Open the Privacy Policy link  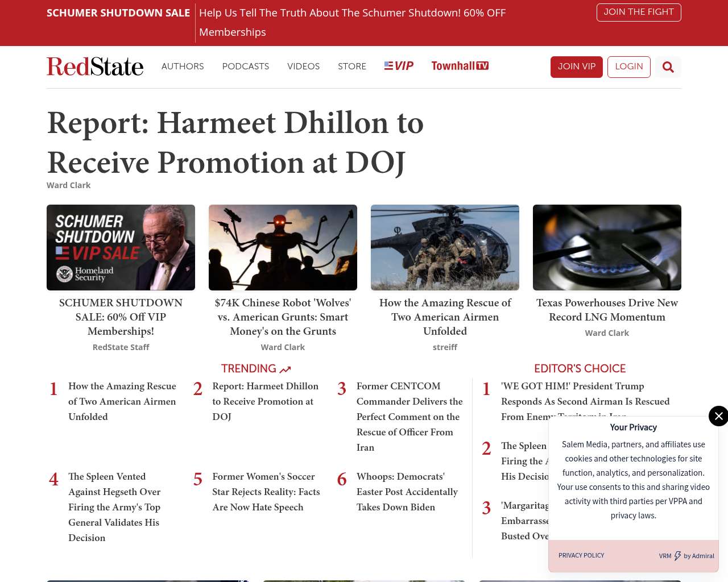coord(581,555)
